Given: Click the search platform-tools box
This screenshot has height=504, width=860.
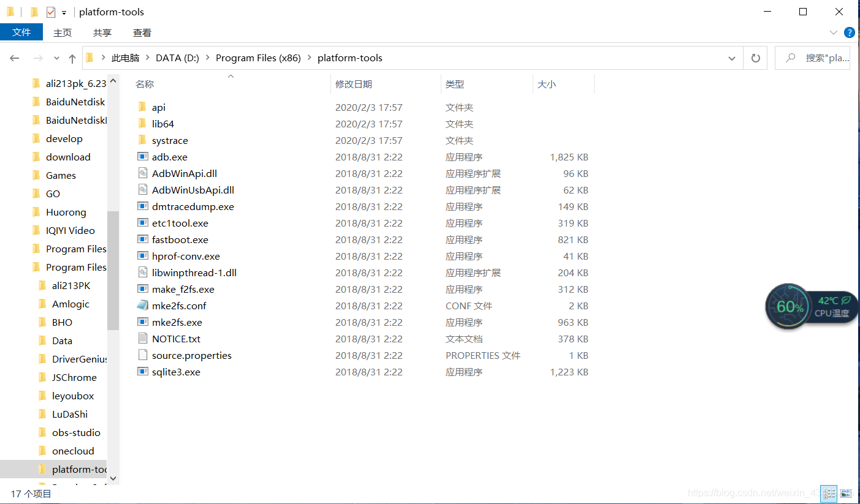Looking at the screenshot, I should pos(812,58).
